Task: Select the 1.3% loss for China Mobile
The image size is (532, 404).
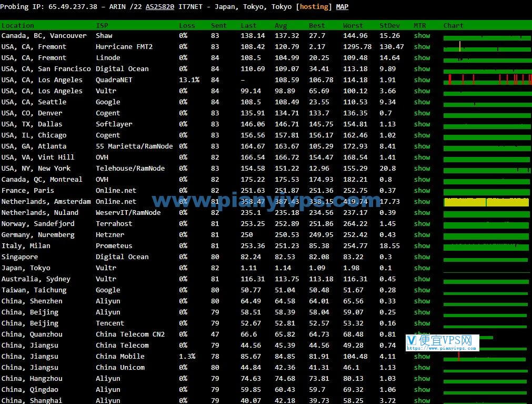Action: click(x=187, y=357)
